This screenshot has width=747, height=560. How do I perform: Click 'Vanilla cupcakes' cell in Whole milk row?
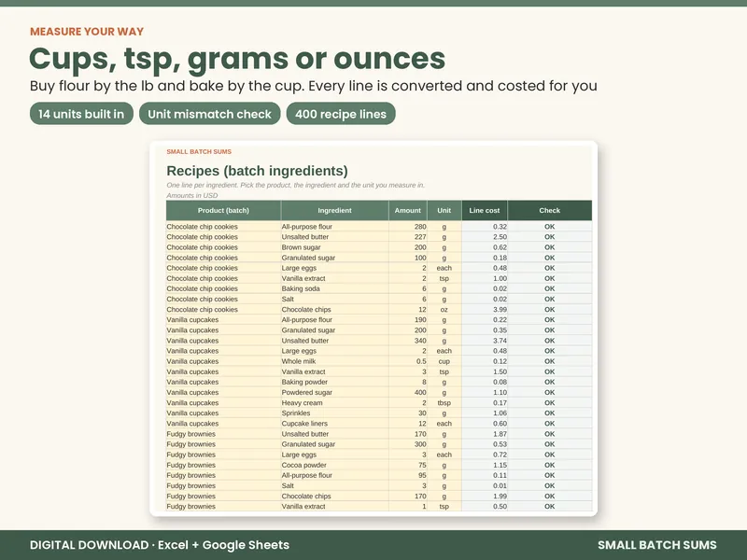pos(223,361)
